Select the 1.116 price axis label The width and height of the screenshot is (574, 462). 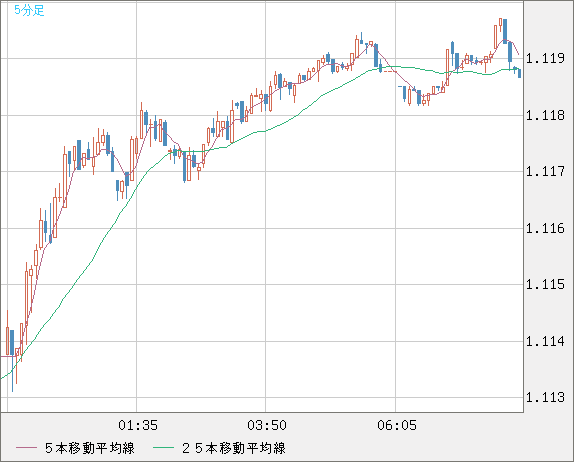point(545,228)
